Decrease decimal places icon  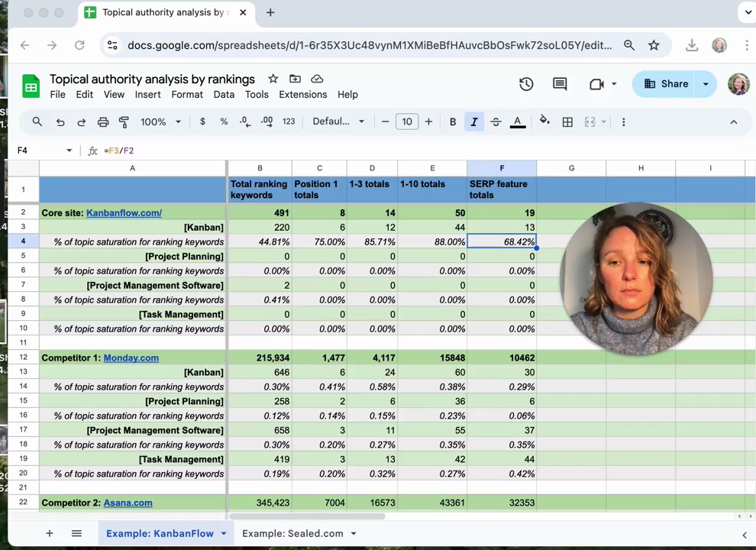(245, 122)
